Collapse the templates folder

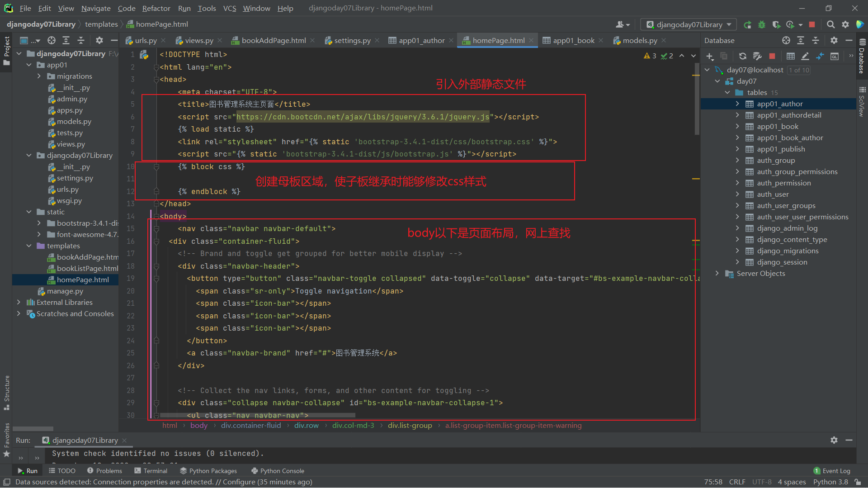(x=29, y=246)
